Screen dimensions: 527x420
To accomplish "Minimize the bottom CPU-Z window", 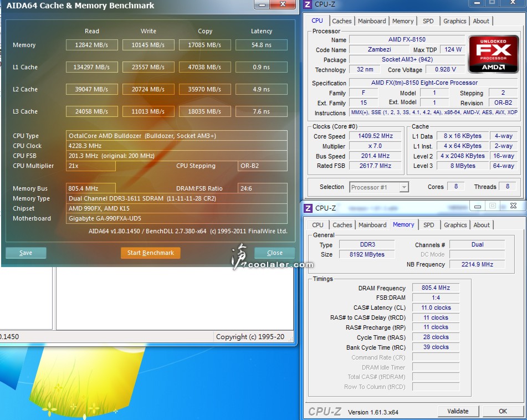I will point(478,206).
